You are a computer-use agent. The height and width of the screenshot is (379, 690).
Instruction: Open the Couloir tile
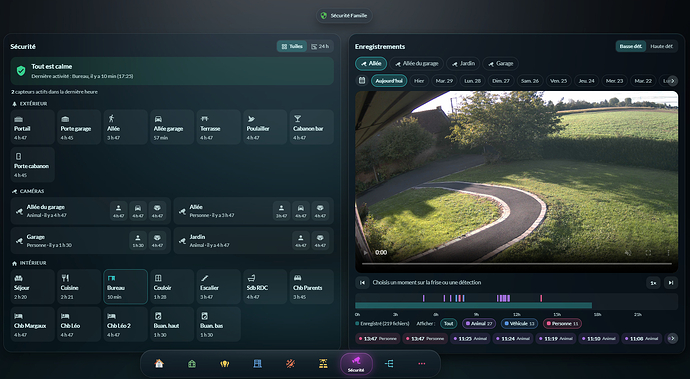click(x=172, y=287)
